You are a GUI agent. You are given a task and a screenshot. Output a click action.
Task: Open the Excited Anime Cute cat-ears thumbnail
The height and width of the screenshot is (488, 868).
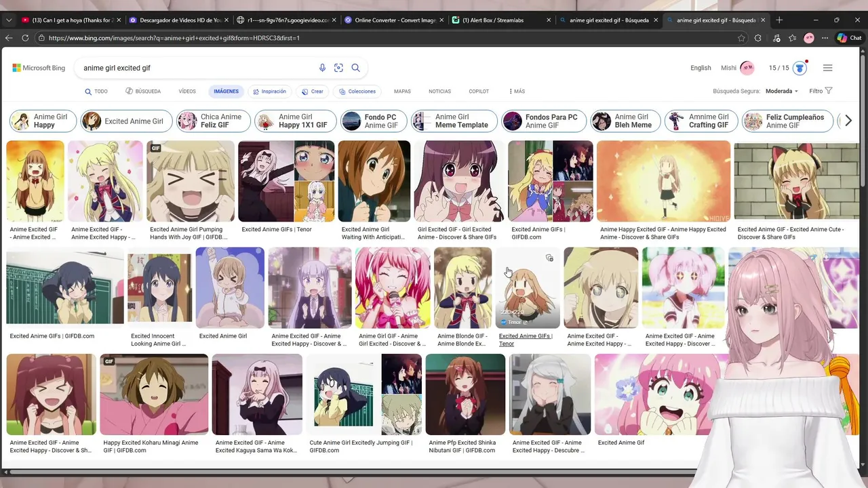tap(796, 181)
